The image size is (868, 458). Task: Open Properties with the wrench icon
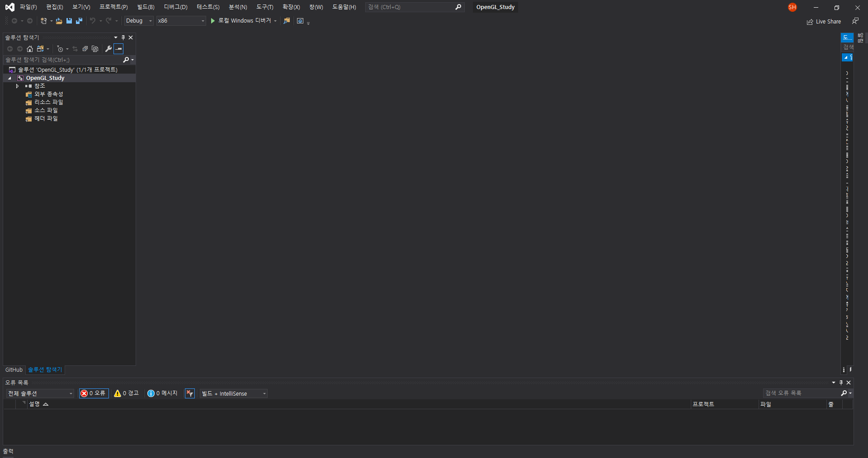108,49
